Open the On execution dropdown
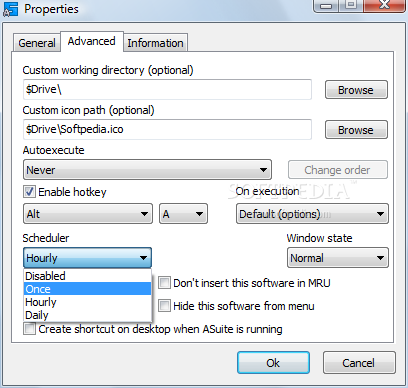 click(x=312, y=214)
